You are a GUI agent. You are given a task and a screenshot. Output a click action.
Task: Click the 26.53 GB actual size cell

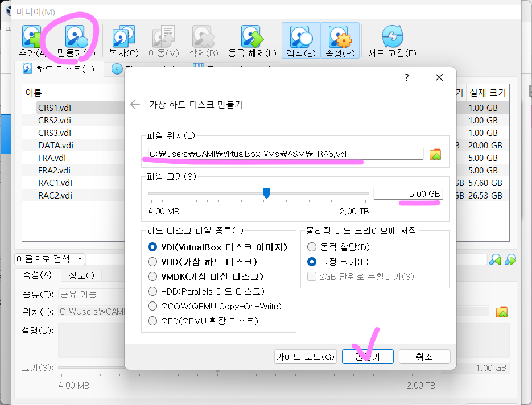485,196
